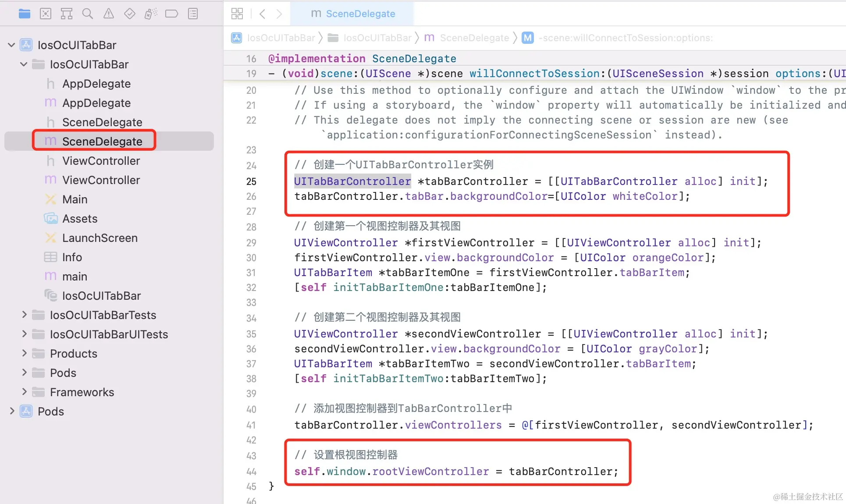This screenshot has height=504, width=846.
Task: Open the Report navigator list icon
Action: [193, 14]
